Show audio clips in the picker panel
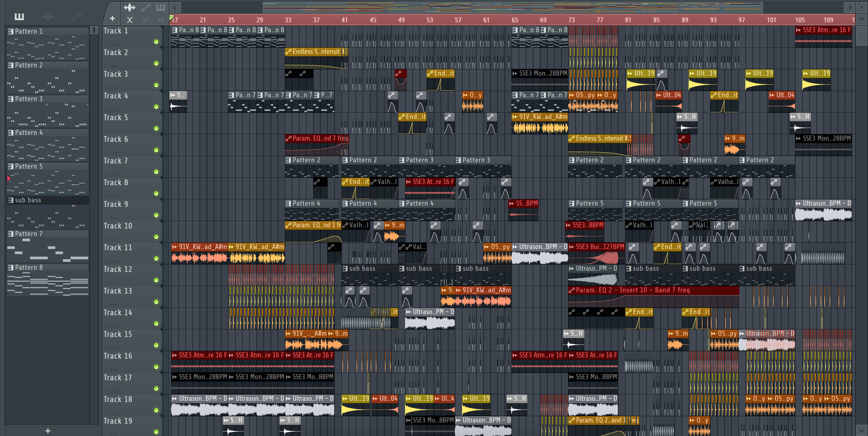This screenshot has height=436, width=868. point(48,17)
